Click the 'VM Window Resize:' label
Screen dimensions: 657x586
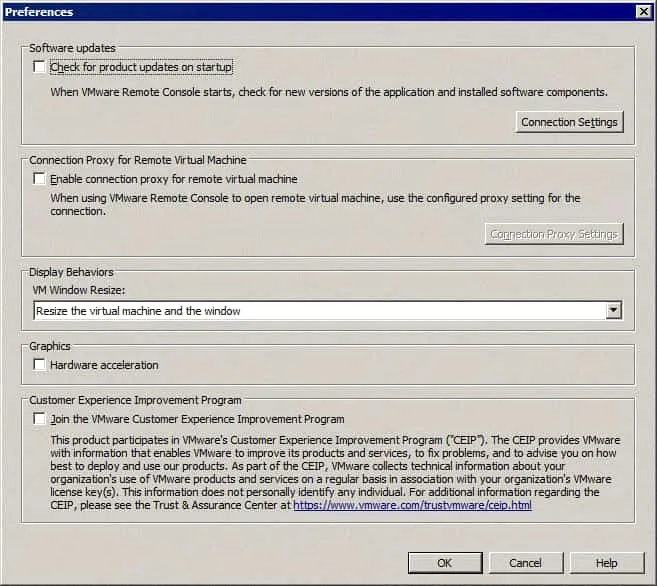click(80, 291)
